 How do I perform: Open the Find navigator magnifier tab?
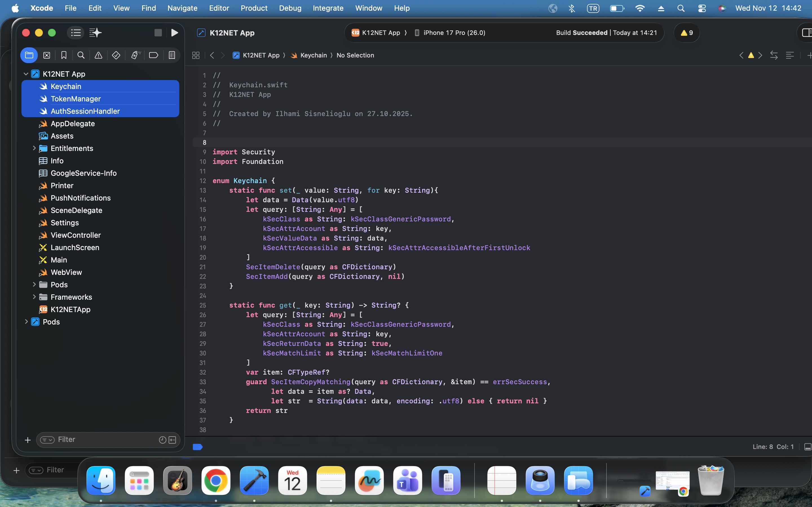point(81,55)
